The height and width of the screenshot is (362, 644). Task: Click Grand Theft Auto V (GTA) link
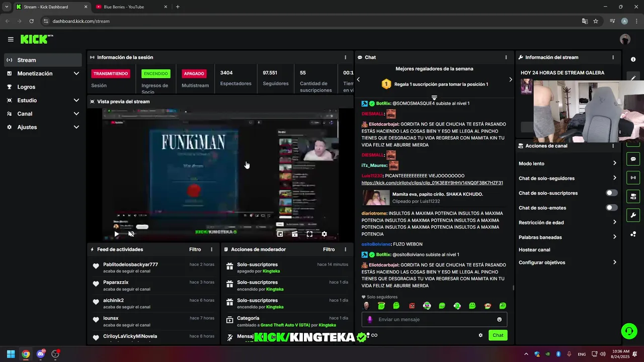coord(285,325)
